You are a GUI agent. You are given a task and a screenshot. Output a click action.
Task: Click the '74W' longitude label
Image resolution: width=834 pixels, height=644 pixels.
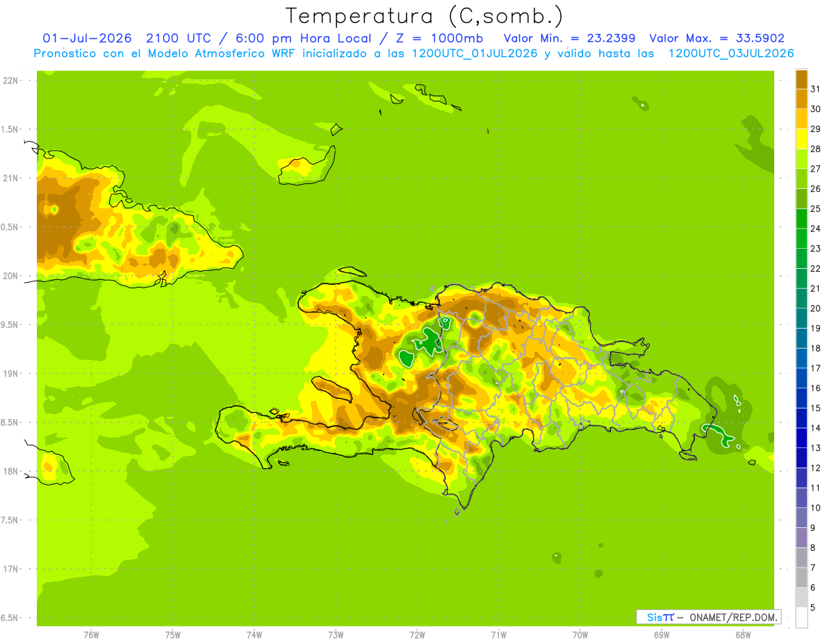tap(254, 635)
